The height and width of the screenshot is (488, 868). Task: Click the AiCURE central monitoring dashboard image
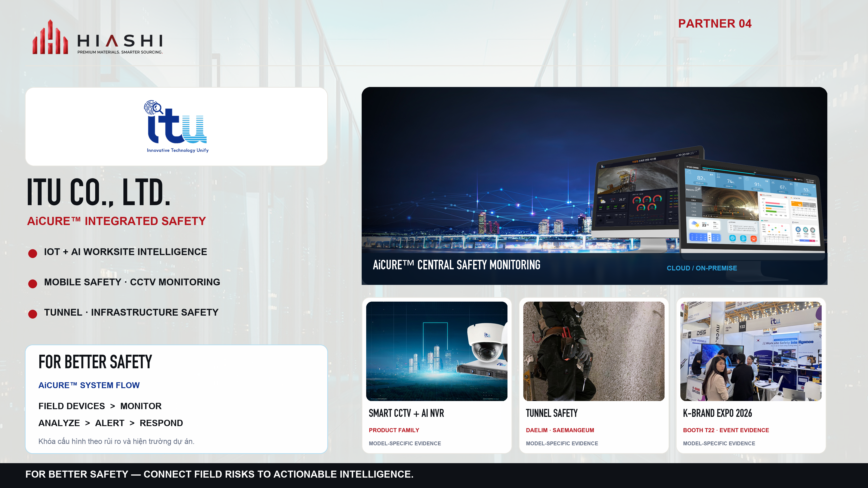click(594, 185)
